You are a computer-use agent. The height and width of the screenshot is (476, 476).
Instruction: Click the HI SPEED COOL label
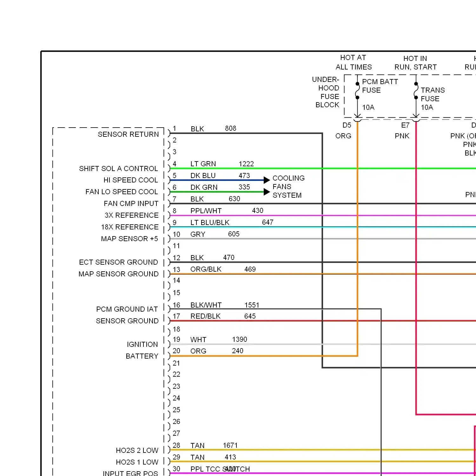[x=130, y=180]
